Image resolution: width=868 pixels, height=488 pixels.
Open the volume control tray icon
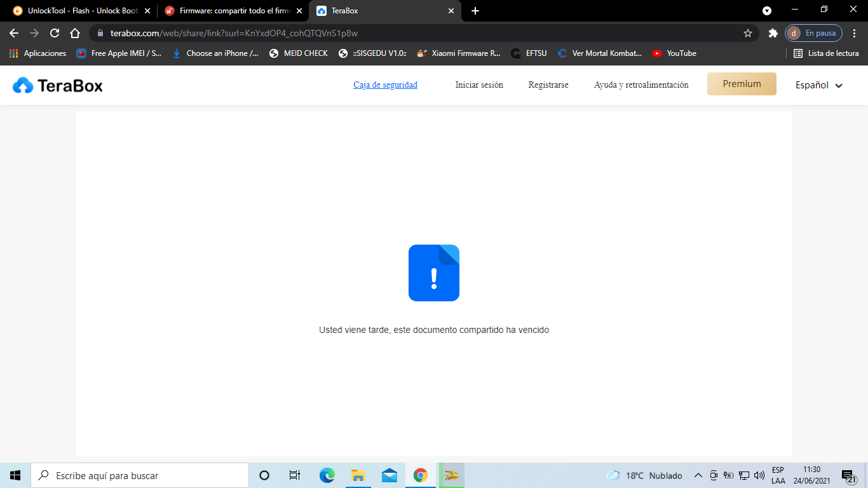(759, 475)
